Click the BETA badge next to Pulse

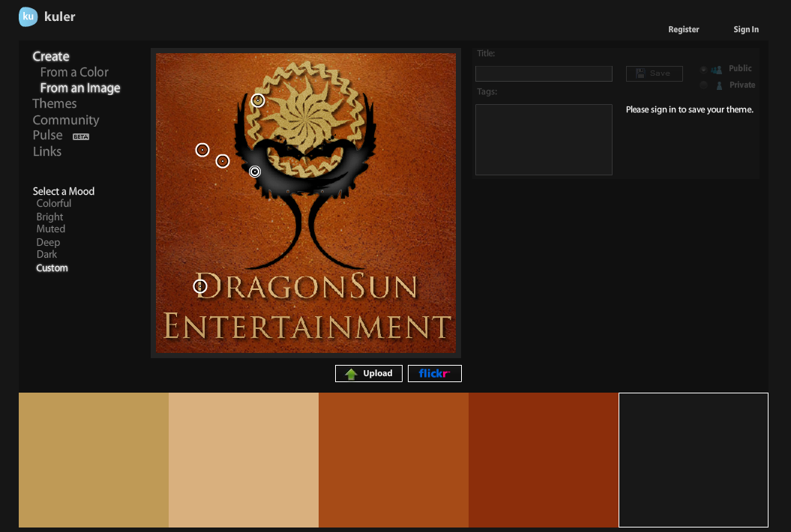tap(81, 136)
